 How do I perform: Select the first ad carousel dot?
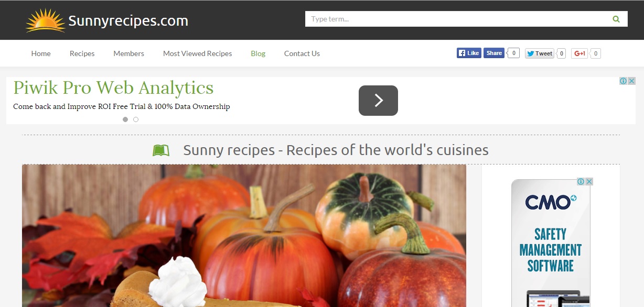(125, 119)
